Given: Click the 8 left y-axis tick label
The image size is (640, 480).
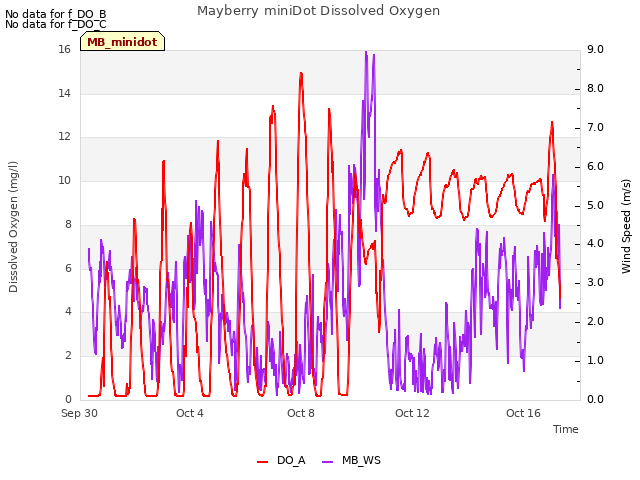Looking at the screenshot, I should pos(68,224).
